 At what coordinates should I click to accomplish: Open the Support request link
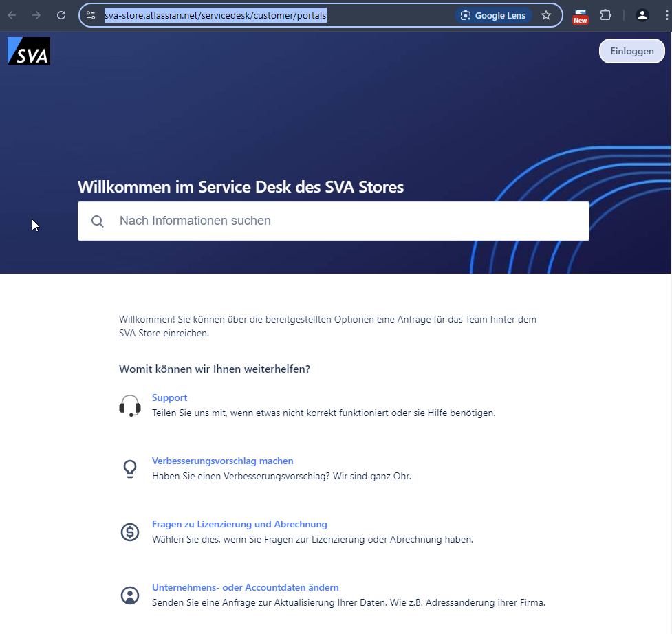coord(169,398)
